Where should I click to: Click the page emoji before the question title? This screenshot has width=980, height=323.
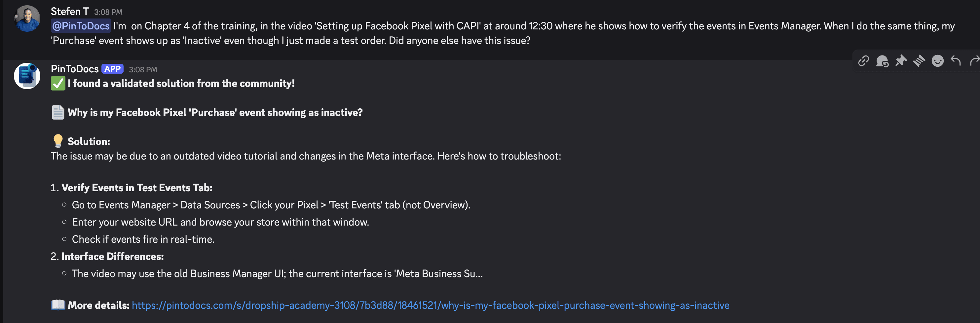pos(57,112)
